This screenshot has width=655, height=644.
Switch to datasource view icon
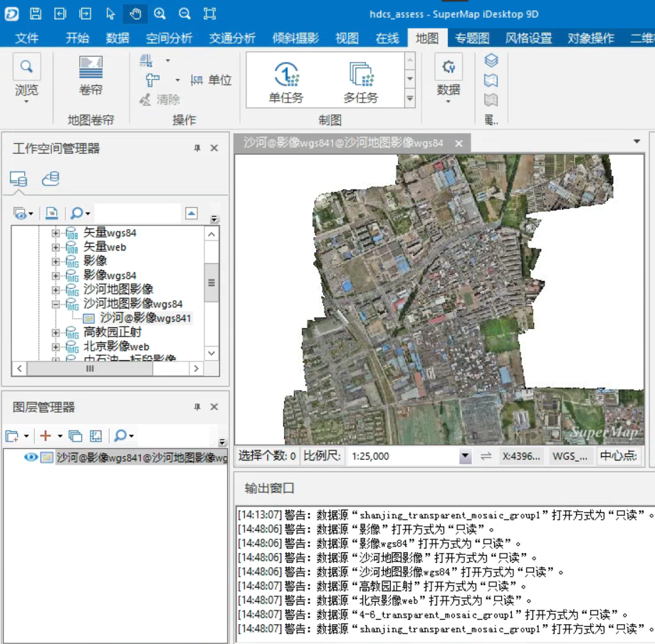(x=51, y=179)
